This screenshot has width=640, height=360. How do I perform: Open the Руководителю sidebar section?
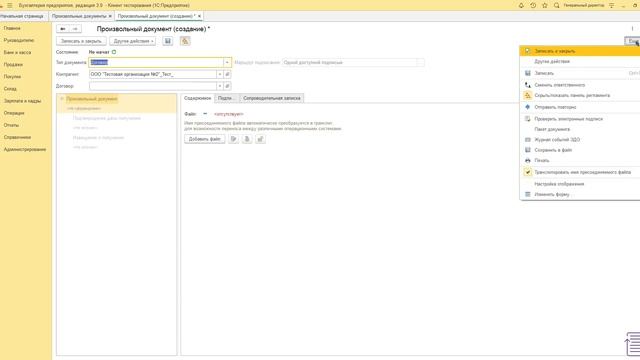coord(19,40)
